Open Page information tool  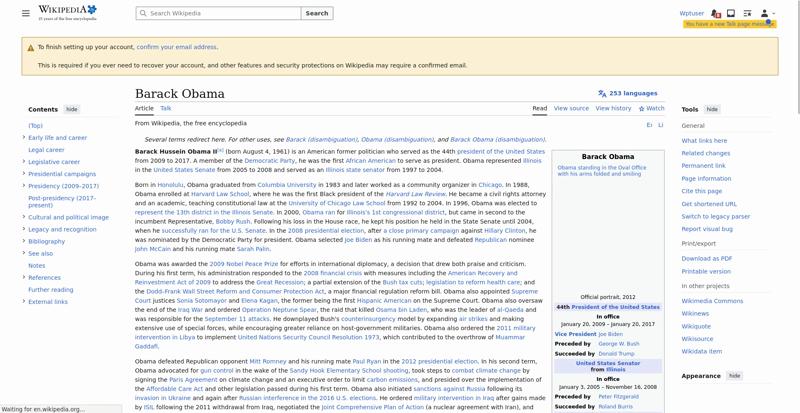point(706,179)
